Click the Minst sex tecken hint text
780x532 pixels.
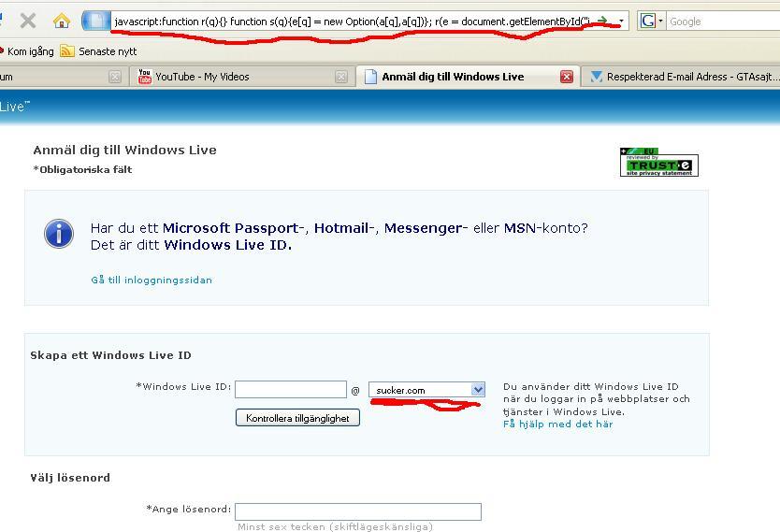[x=335, y=526]
